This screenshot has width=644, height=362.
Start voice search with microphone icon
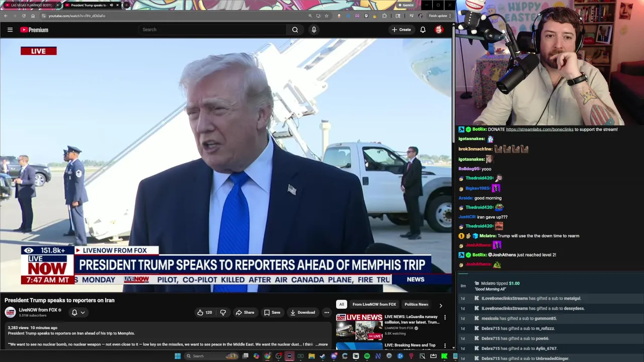click(314, 30)
